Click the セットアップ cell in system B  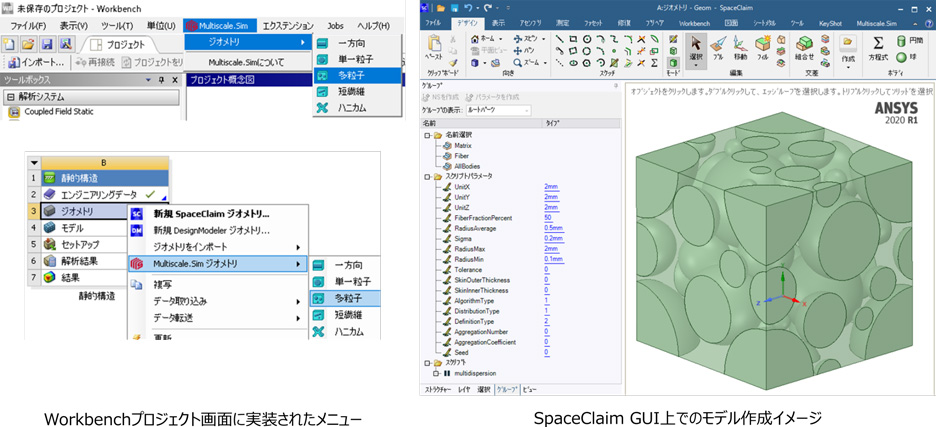click(x=84, y=244)
